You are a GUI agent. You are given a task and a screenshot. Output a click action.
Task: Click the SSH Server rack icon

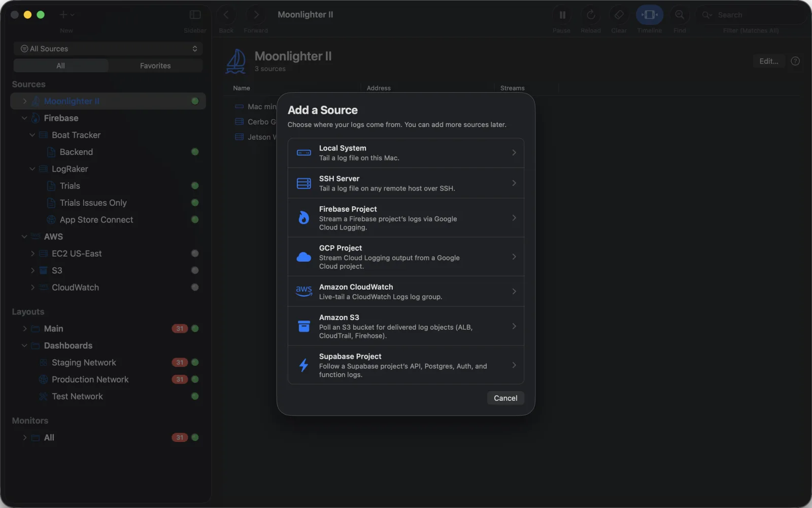click(303, 183)
